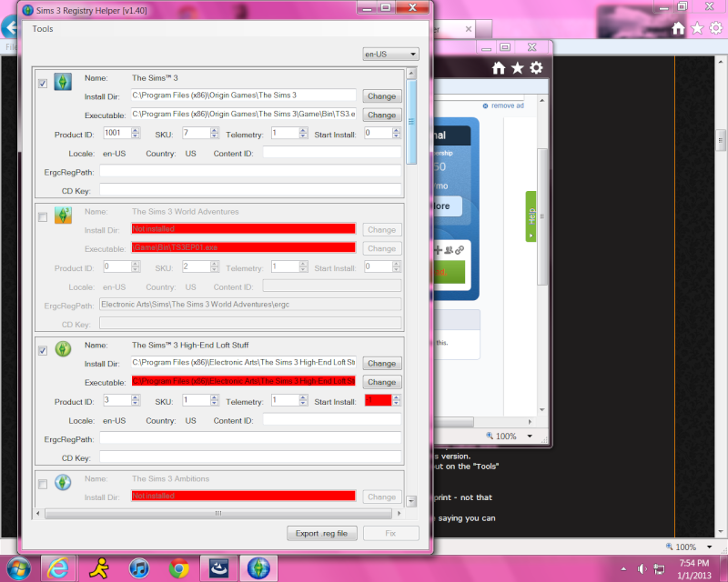The height and width of the screenshot is (582, 728).
Task: Click Content ID field for The Sims 3
Action: 332,152
